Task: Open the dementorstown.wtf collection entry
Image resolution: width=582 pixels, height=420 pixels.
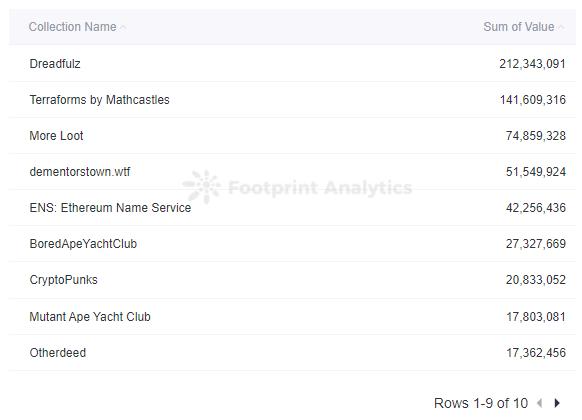Action: tap(80, 172)
